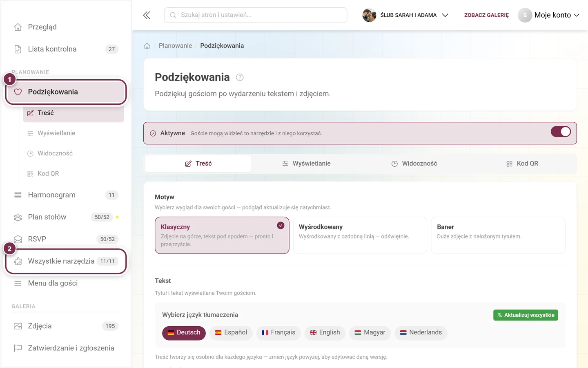
Task: Click the RSVP envelope icon
Action: 18,239
